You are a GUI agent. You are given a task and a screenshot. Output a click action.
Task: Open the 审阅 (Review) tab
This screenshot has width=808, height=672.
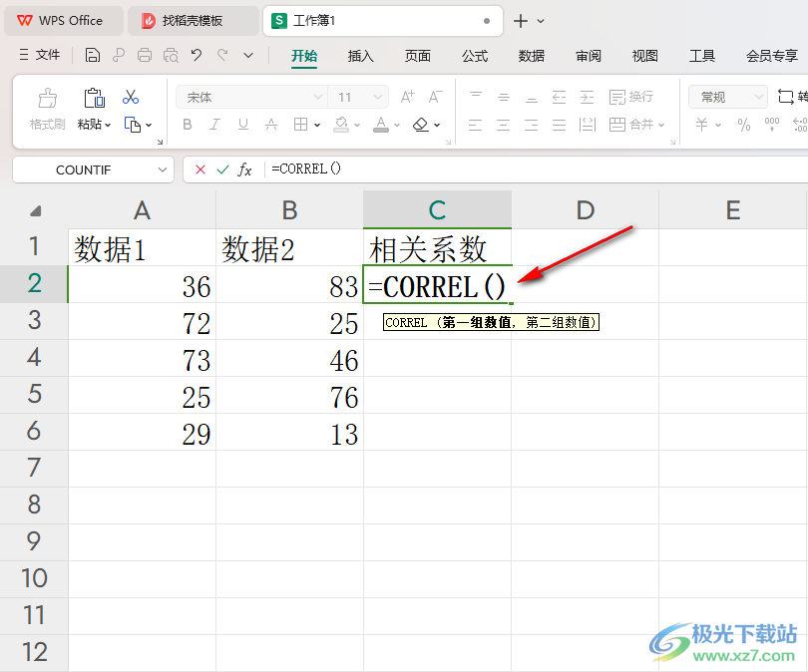pos(588,55)
